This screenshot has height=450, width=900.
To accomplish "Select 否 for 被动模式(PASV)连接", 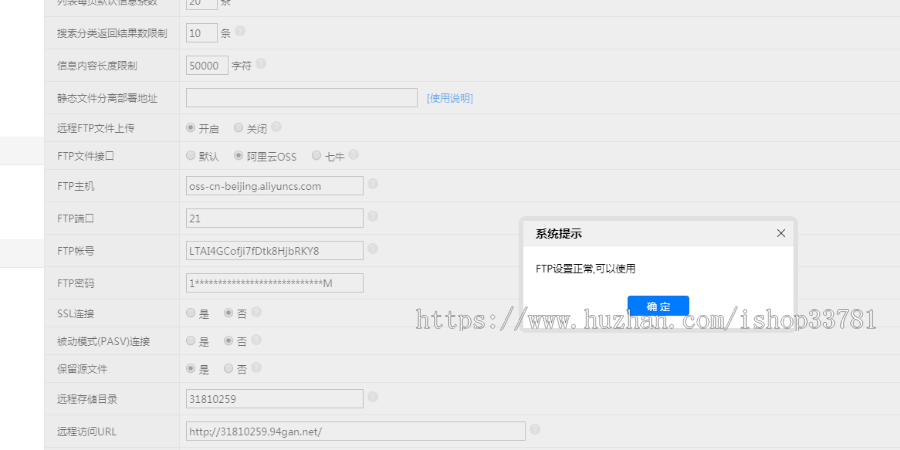I will coord(228,340).
